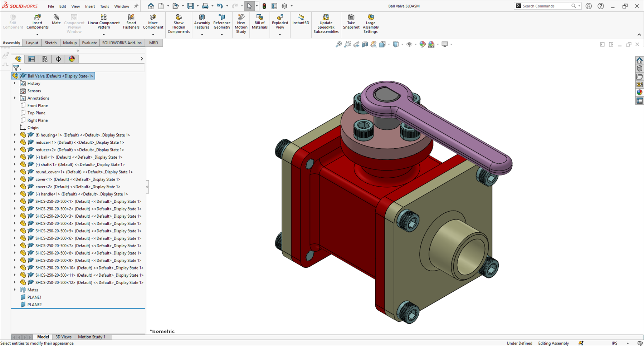Open Large Assembly Settings
Viewport: 644px width, 346px height.
click(371, 24)
